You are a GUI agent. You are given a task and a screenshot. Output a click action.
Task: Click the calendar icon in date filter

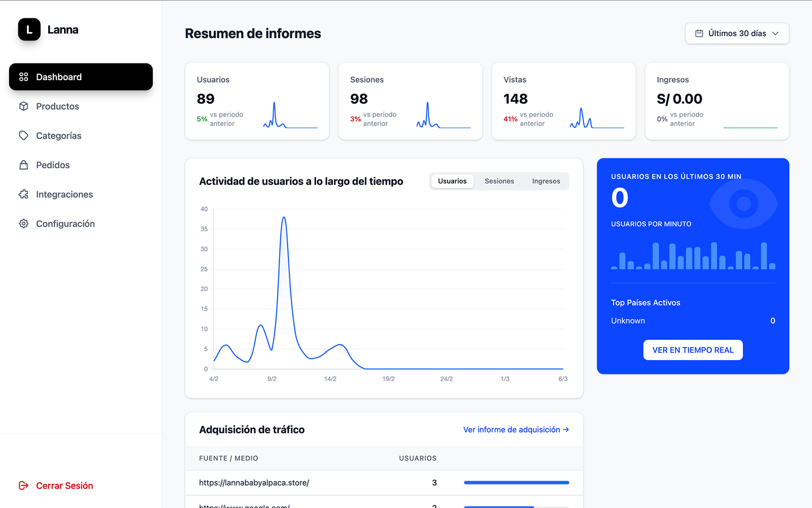tap(699, 34)
